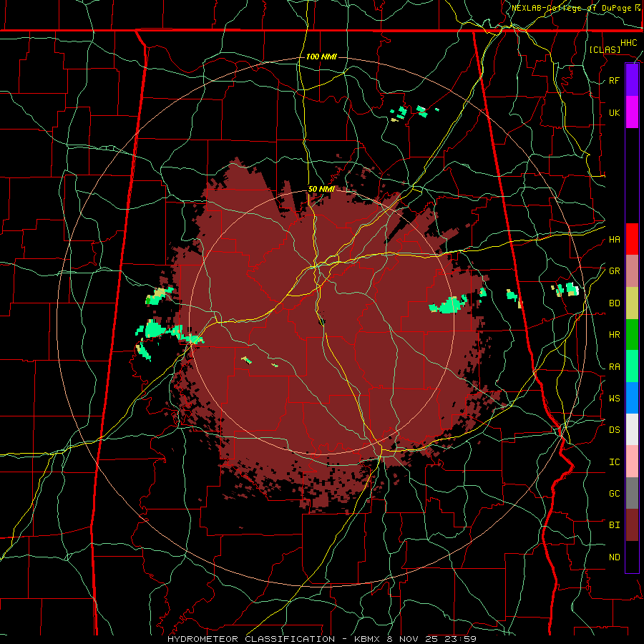Screen dimensions: 644x644
Task: Click the GR legend label
Action: pyautogui.click(x=614, y=271)
